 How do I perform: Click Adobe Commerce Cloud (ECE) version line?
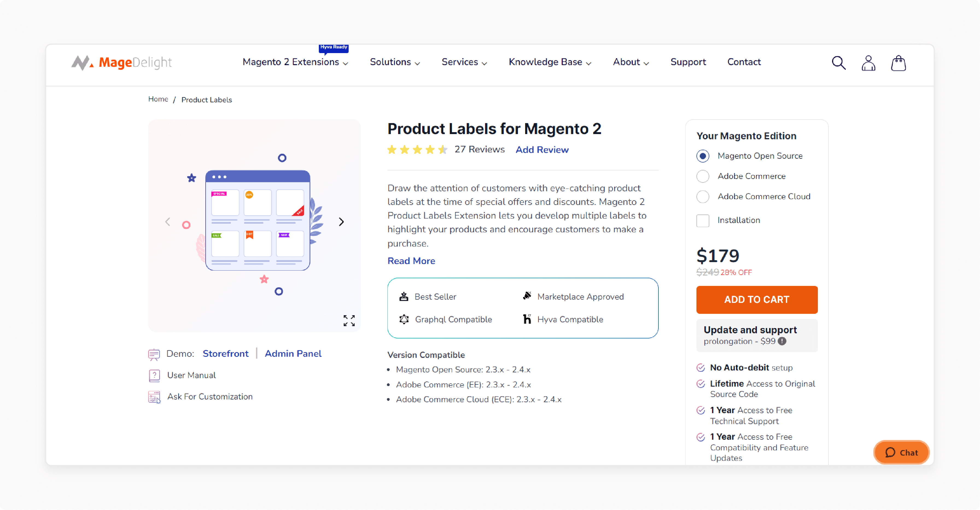478,400
